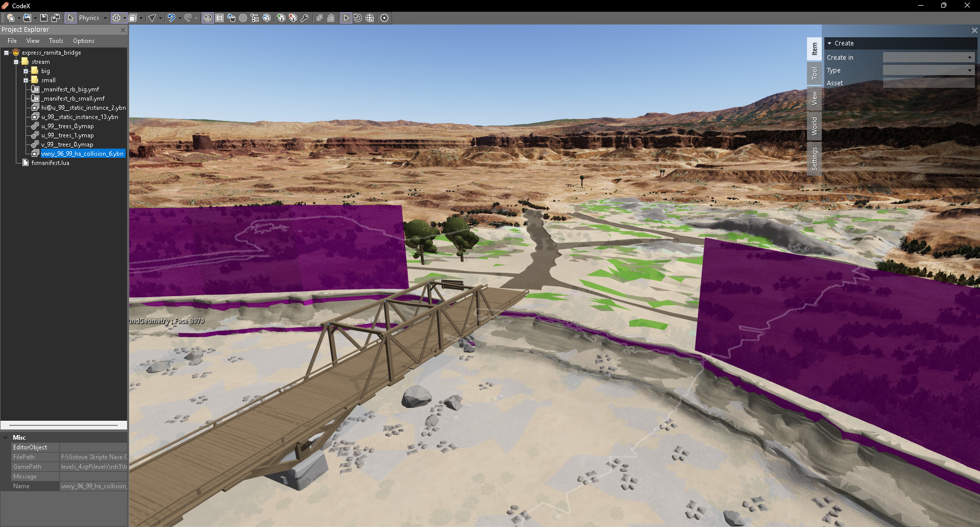Click the settings gear toolbar icon
The width and height of the screenshot is (980, 527).
(x=384, y=18)
